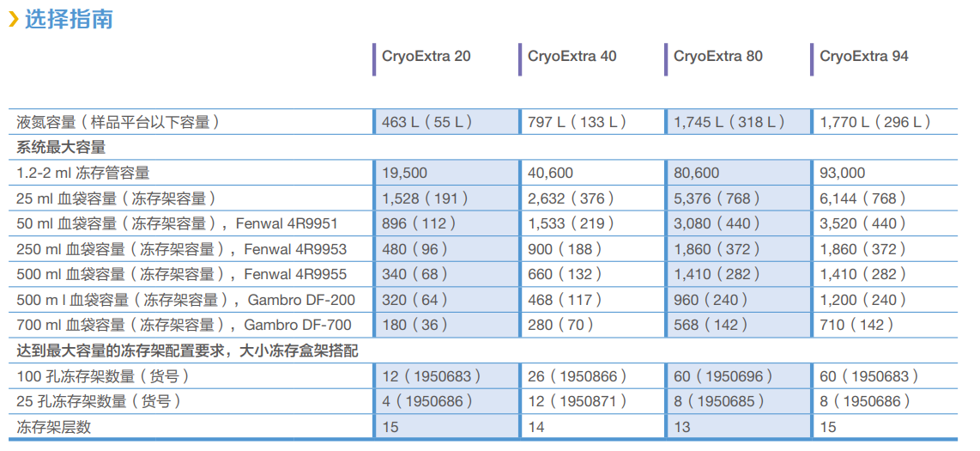
Task: Click the 1.2-2 ml 冻存管容量 row label
Action: [83, 173]
